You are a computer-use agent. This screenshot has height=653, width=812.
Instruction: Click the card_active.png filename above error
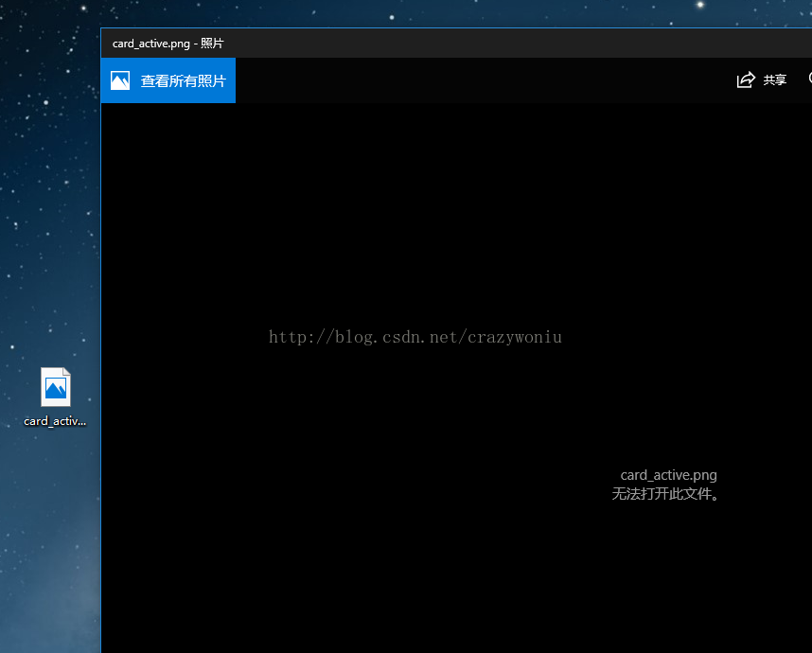coord(668,475)
